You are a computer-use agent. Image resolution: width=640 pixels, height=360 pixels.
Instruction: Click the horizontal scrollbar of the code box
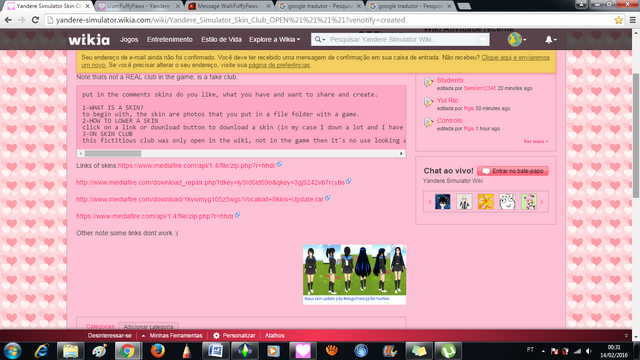pos(241,153)
